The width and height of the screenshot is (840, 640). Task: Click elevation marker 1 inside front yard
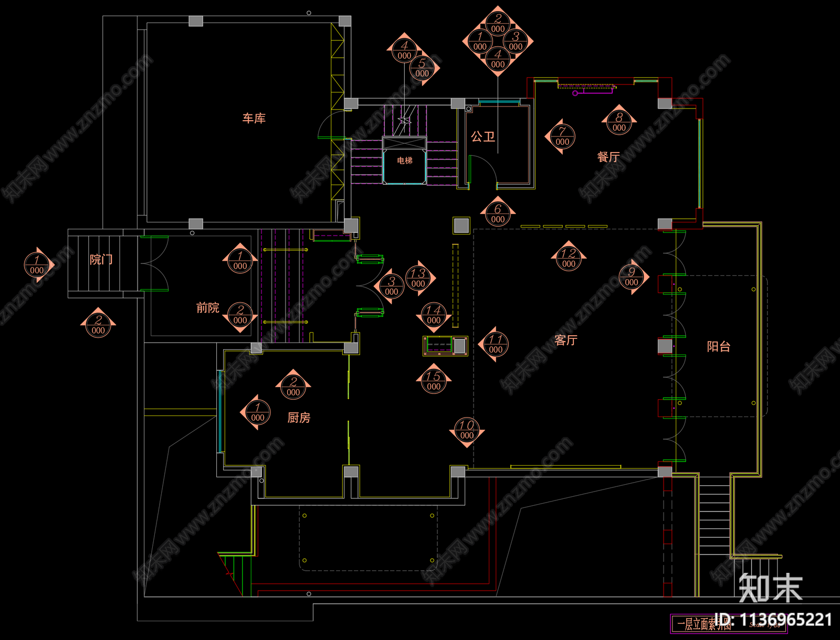[x=240, y=260]
